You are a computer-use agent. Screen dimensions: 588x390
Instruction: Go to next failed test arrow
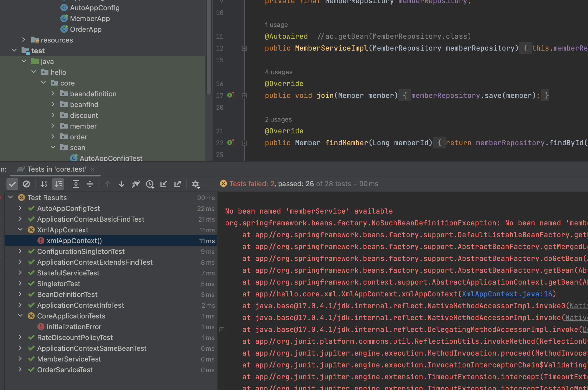(x=122, y=184)
